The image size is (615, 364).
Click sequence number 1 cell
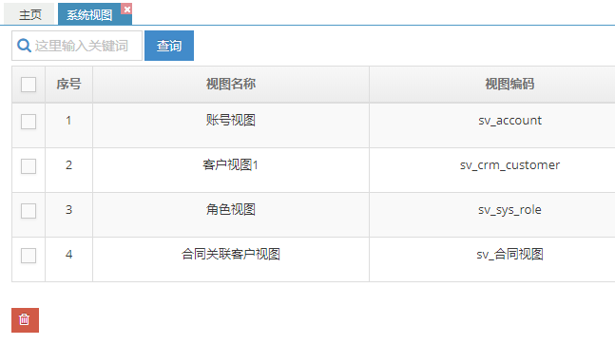[x=68, y=125]
